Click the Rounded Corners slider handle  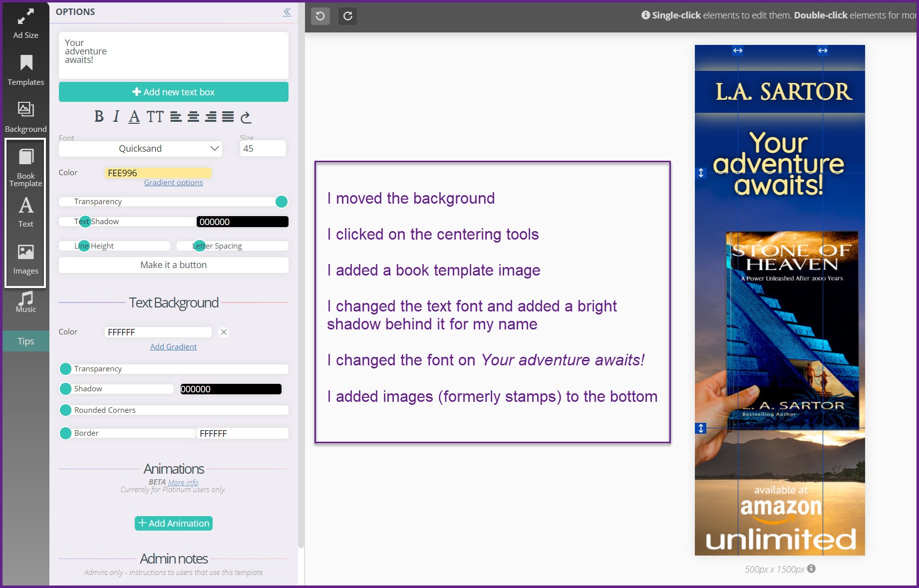[65, 410]
